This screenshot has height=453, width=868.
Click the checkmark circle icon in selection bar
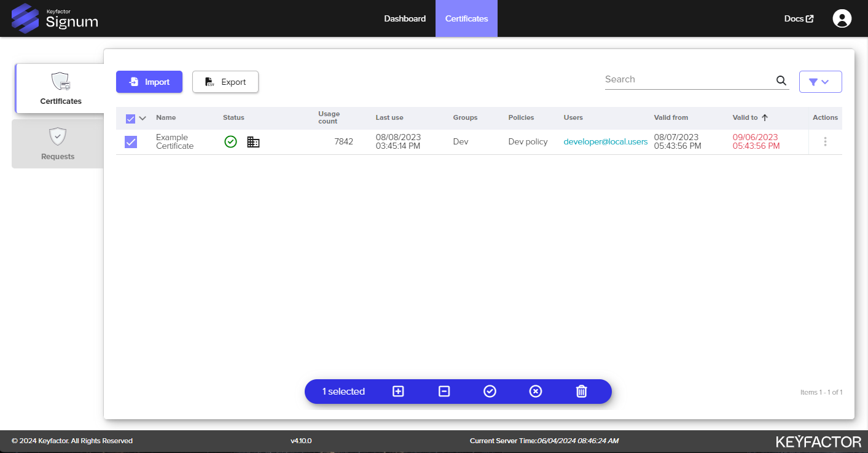pyautogui.click(x=490, y=392)
